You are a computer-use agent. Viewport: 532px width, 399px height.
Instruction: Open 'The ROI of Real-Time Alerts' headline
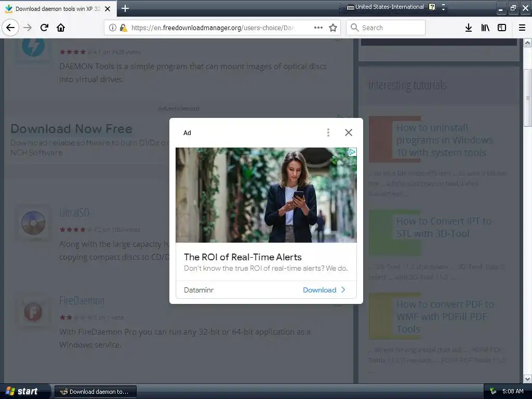(243, 257)
